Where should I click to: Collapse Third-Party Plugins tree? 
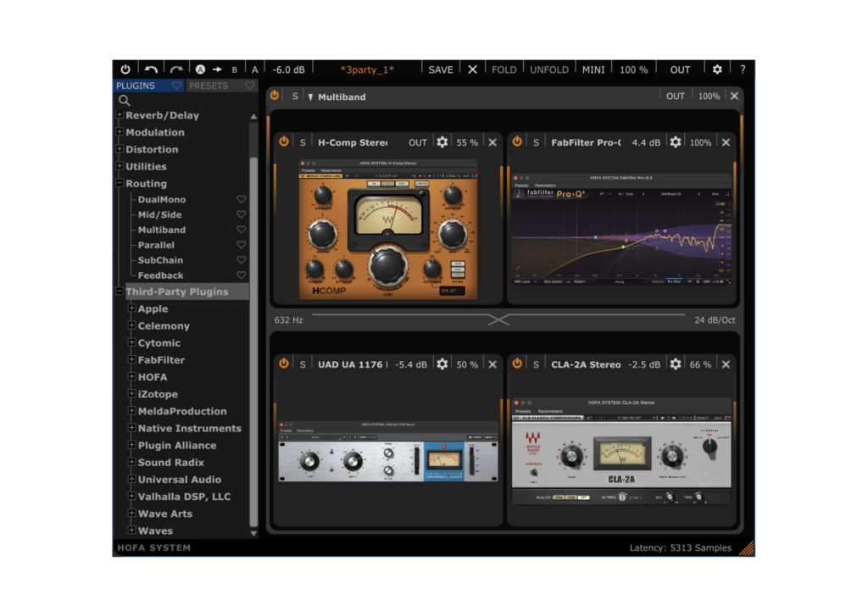tap(120, 291)
